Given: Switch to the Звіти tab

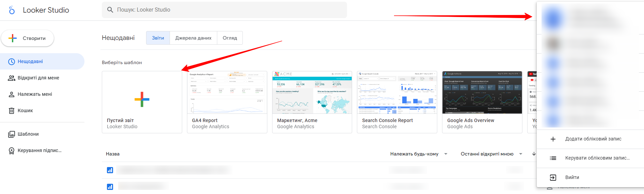Looking at the screenshot, I should pyautogui.click(x=158, y=38).
